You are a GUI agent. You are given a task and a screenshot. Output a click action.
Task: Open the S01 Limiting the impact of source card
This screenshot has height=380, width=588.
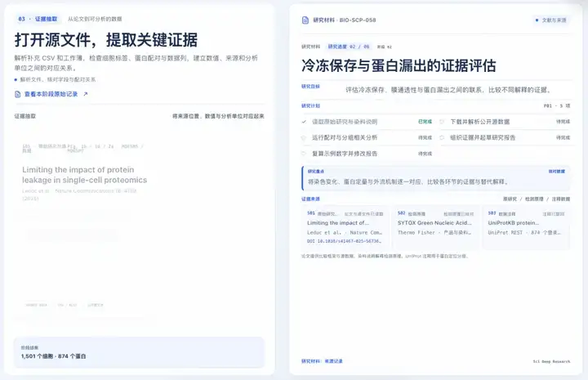(x=345, y=227)
